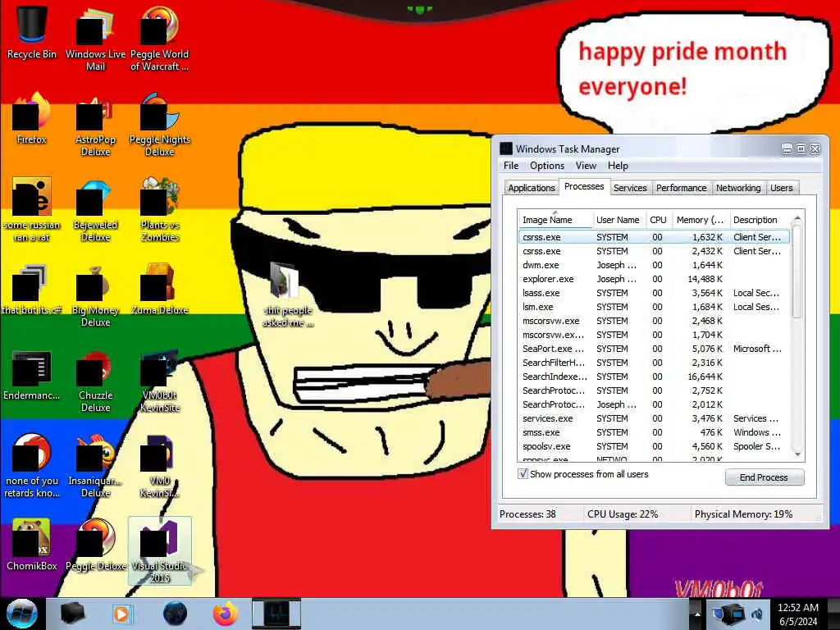
Task: Select the explorer.exe process row
Action: (654, 279)
